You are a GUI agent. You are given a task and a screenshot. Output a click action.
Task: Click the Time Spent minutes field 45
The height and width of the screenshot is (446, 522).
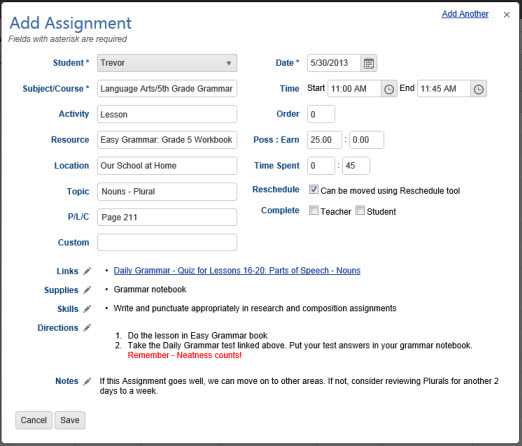[x=356, y=166]
